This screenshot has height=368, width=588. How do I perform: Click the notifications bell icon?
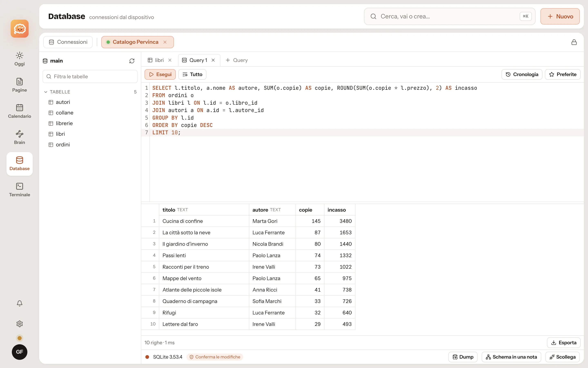(x=19, y=303)
